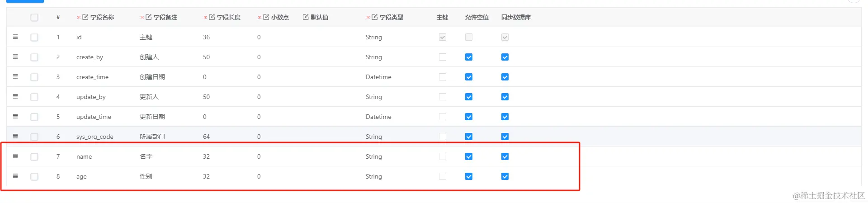Click edit icon beside 字段备注 header

click(149, 17)
